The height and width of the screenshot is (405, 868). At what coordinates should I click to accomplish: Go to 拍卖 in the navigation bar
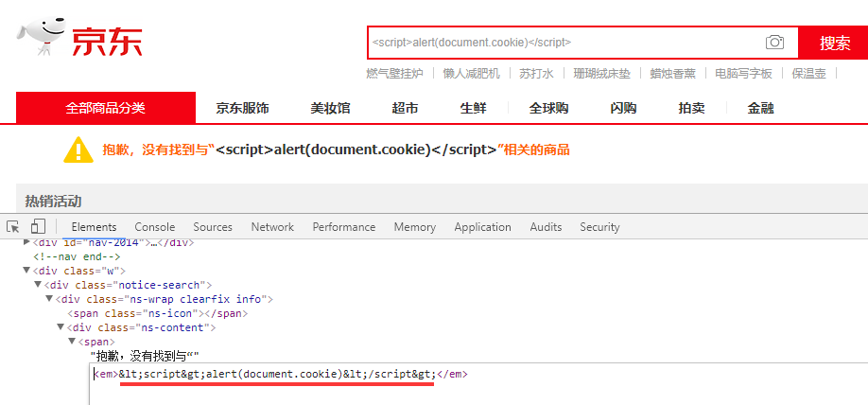691,108
